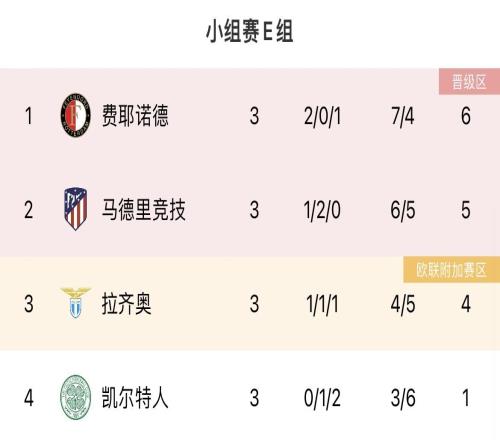Click the Feyenoord club crest icon
Viewport: 500px width, 440px height.
[x=76, y=115]
